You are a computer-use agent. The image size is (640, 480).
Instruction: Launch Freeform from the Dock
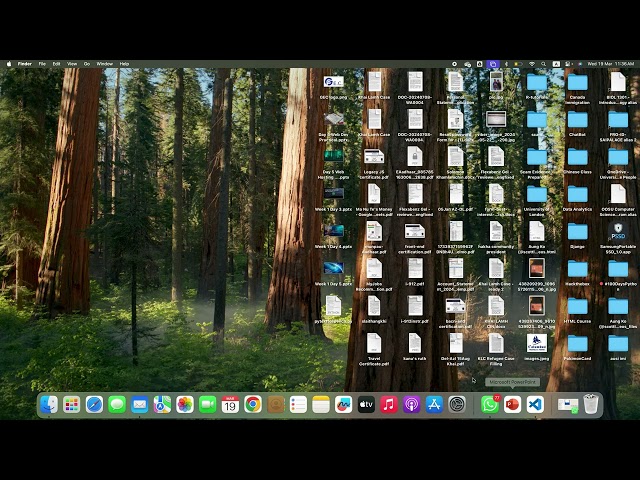(343, 404)
